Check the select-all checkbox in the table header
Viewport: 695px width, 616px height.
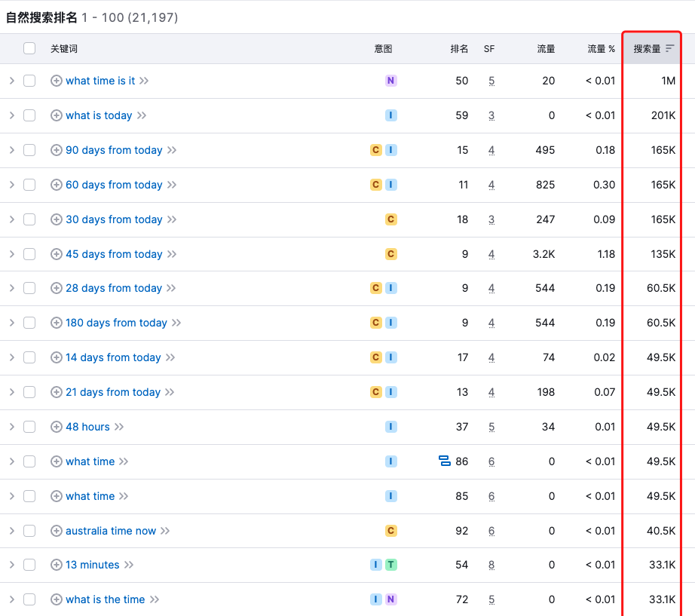[30, 48]
